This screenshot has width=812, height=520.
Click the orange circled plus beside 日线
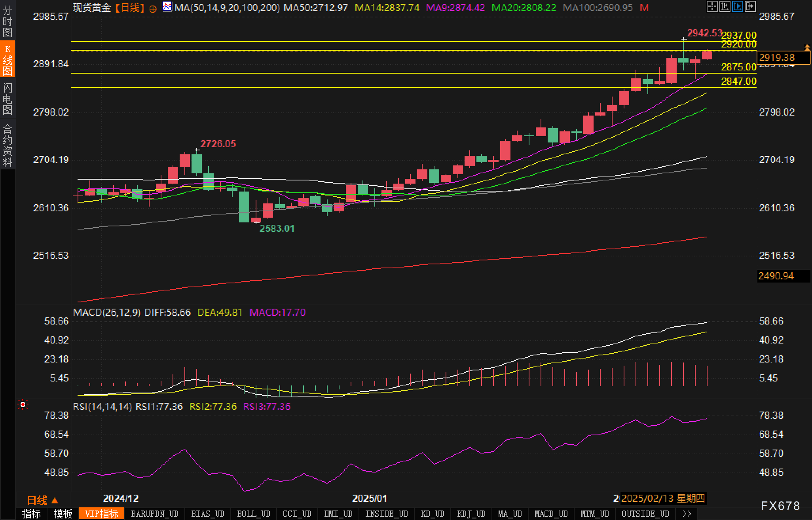click(153, 8)
